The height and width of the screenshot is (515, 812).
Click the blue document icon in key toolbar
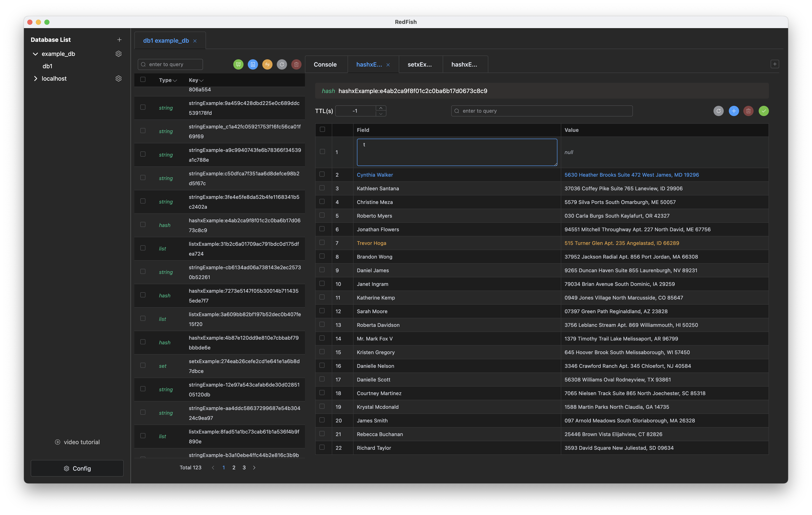coord(252,64)
